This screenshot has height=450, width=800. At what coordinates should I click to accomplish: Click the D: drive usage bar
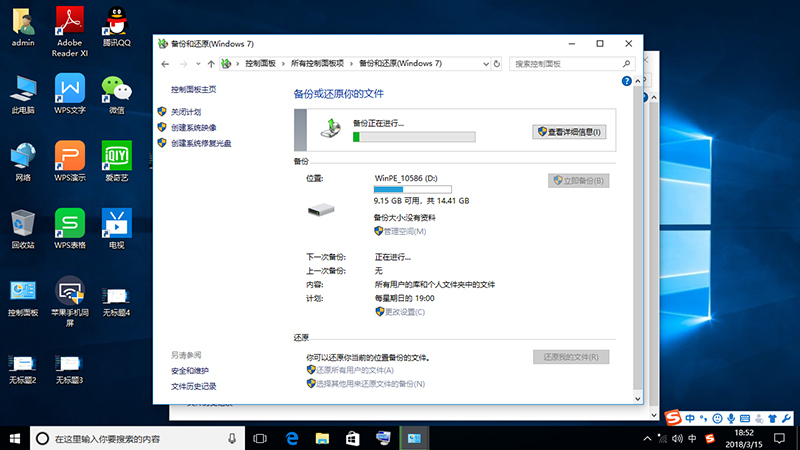tap(412, 189)
